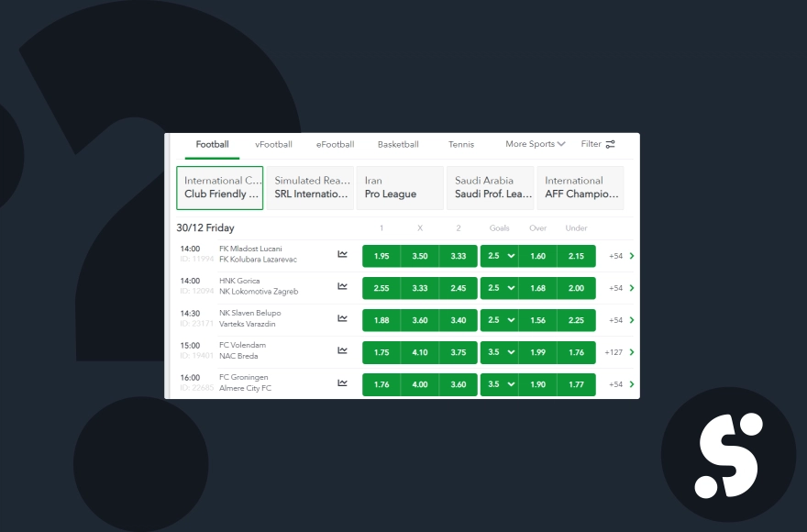Open the Sportybet S logo
The image size is (807, 532).
[x=728, y=455]
